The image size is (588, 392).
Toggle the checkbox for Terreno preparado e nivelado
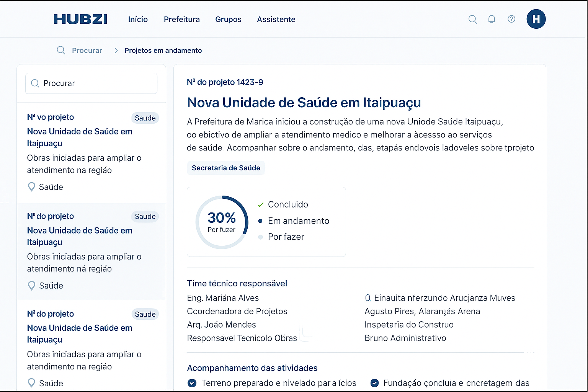(x=192, y=382)
